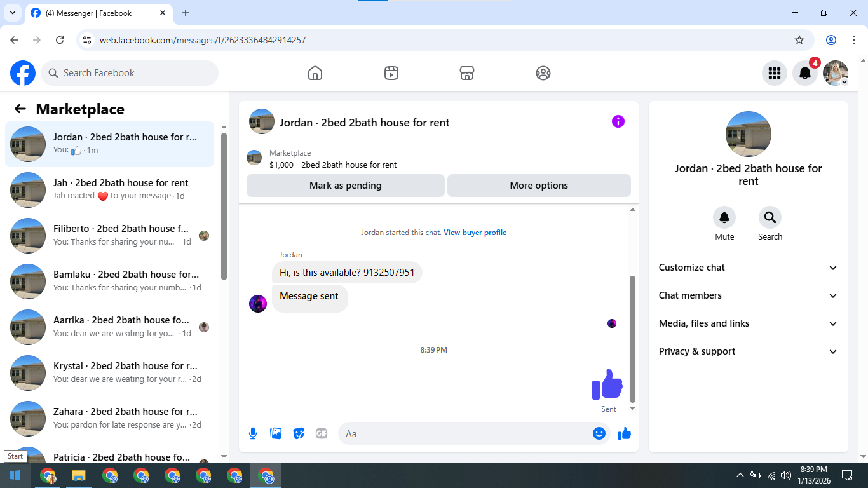
Task: Attach a photo using the image icon
Action: pyautogui.click(x=276, y=433)
